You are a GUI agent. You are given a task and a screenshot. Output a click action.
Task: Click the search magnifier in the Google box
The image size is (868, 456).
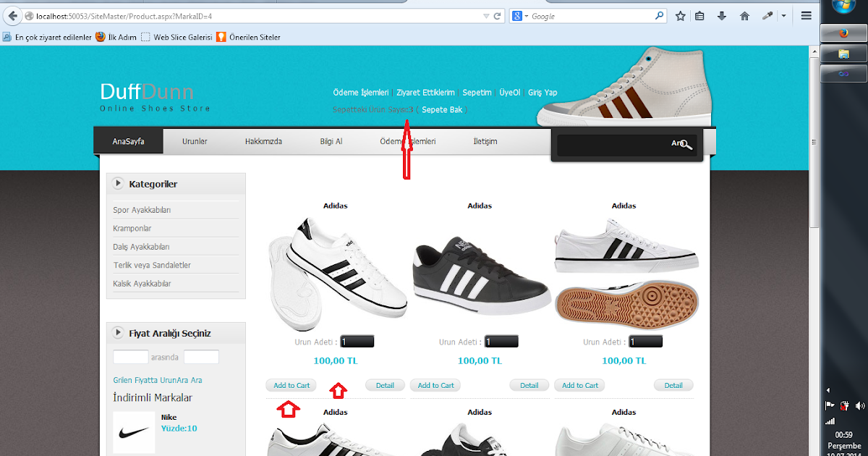pyautogui.click(x=659, y=16)
